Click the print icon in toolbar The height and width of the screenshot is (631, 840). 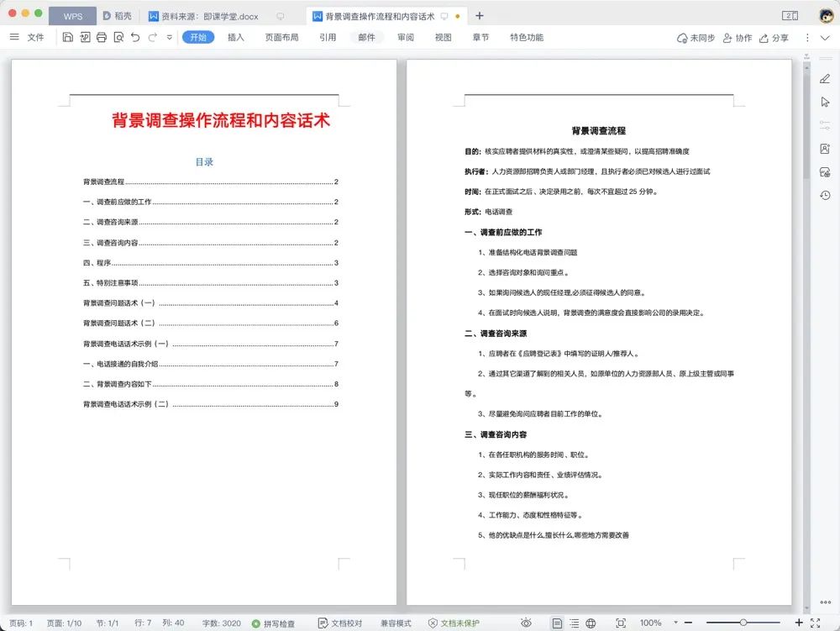102,37
